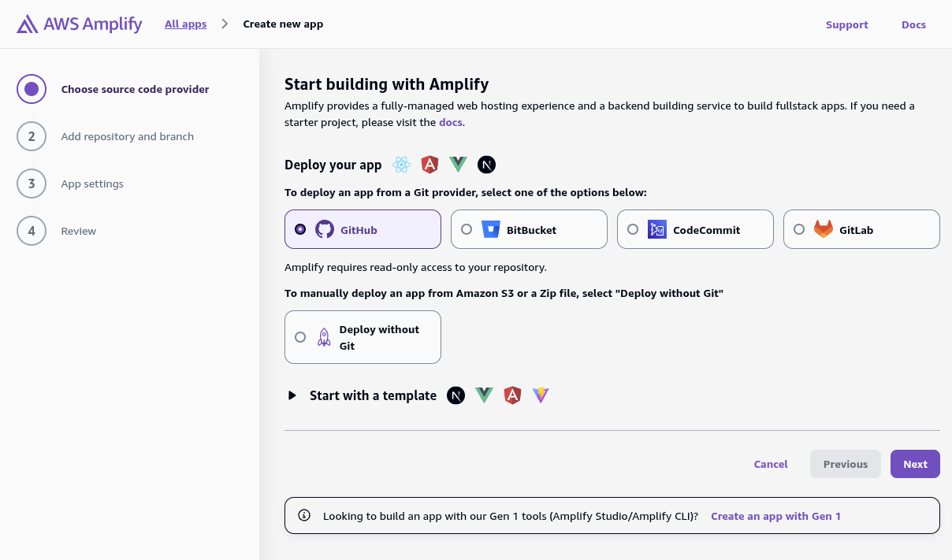Click the Vite icon next to template heading
The width and height of the screenshot is (952, 560).
click(541, 395)
